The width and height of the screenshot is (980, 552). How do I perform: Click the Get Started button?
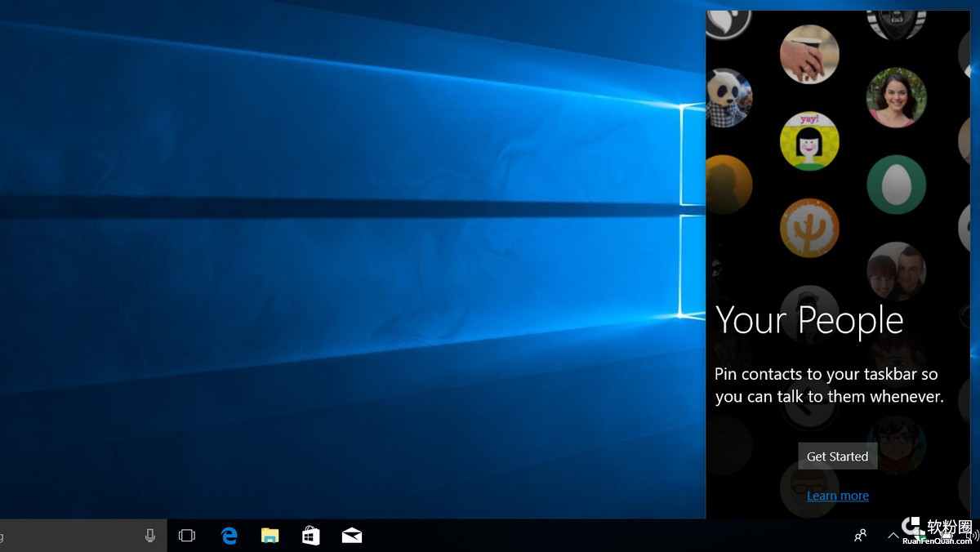837,456
